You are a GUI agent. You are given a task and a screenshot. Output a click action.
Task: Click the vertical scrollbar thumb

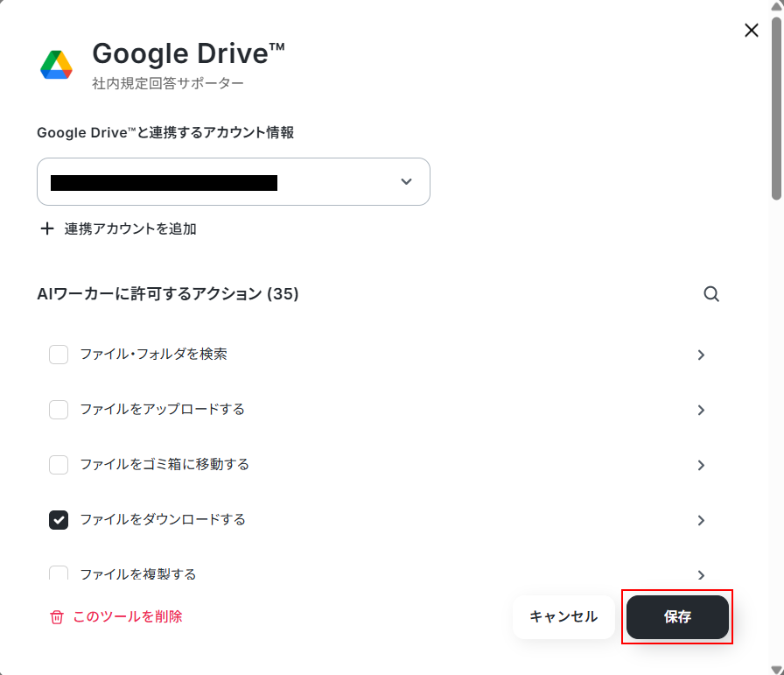pyautogui.click(x=776, y=109)
